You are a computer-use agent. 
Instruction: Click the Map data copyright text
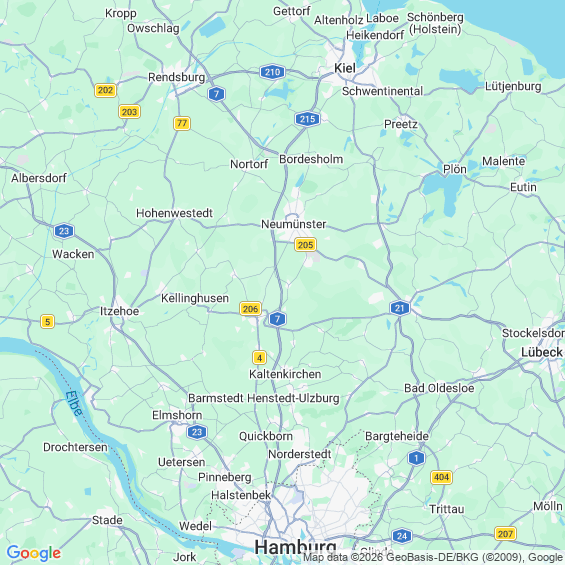tap(434, 557)
